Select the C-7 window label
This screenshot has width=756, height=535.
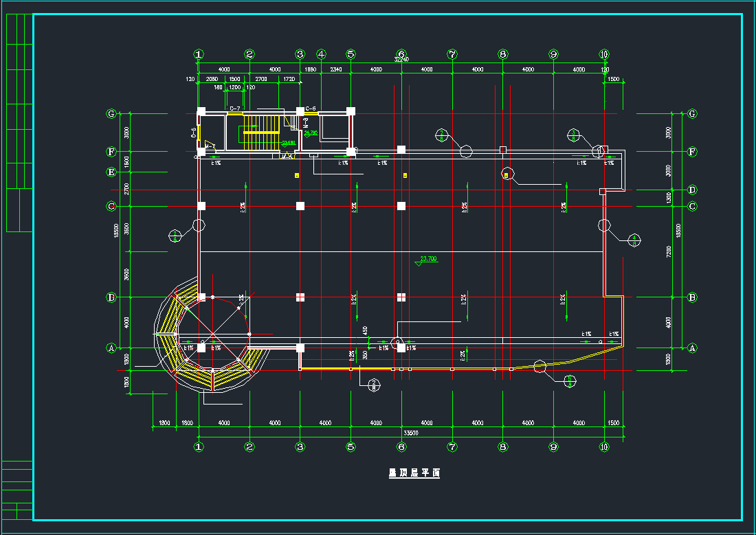[x=235, y=109]
